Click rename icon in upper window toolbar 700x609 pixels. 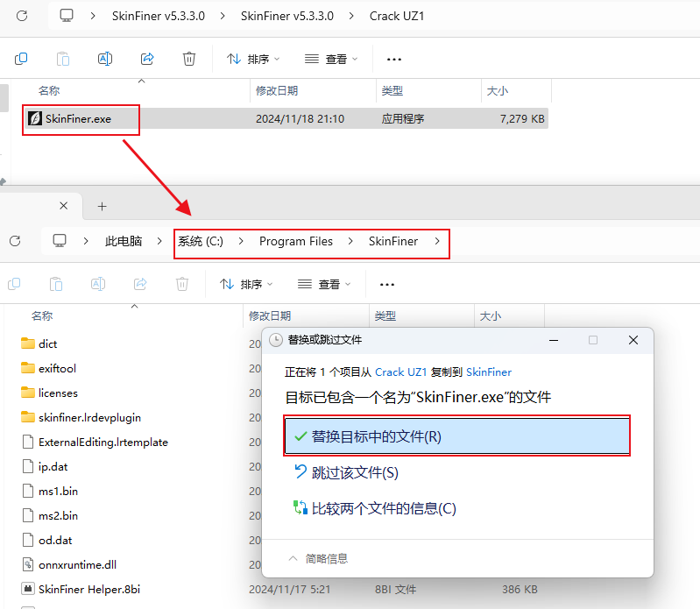[x=105, y=59]
